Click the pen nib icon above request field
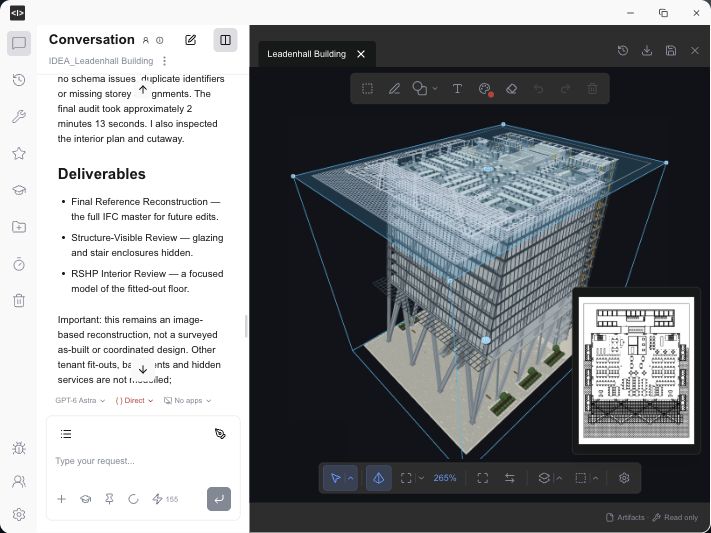Image resolution: width=711 pixels, height=533 pixels. click(x=220, y=434)
